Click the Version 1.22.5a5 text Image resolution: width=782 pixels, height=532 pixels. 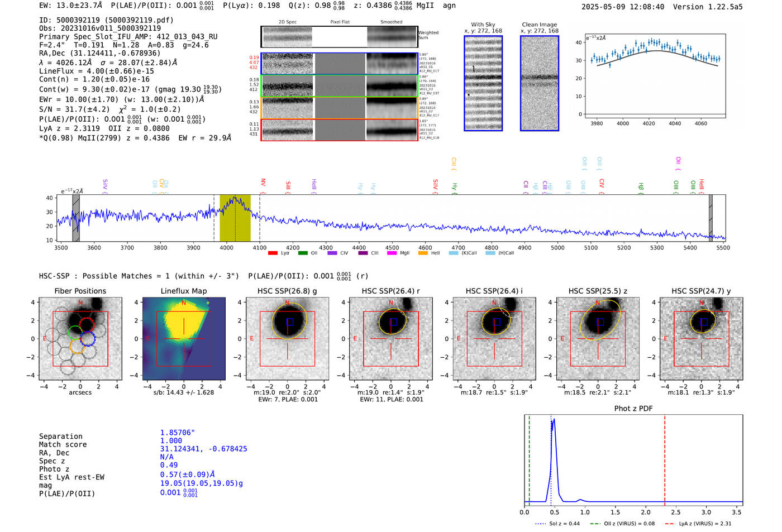708,7
